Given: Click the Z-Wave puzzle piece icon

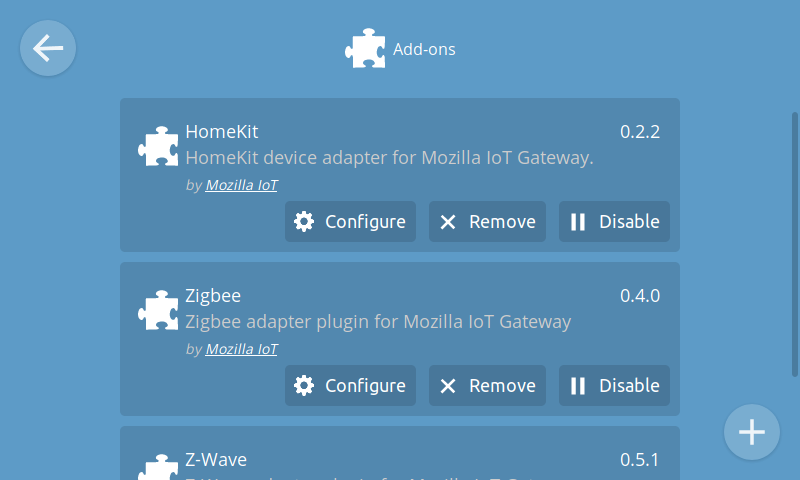Looking at the screenshot, I should click(158, 467).
